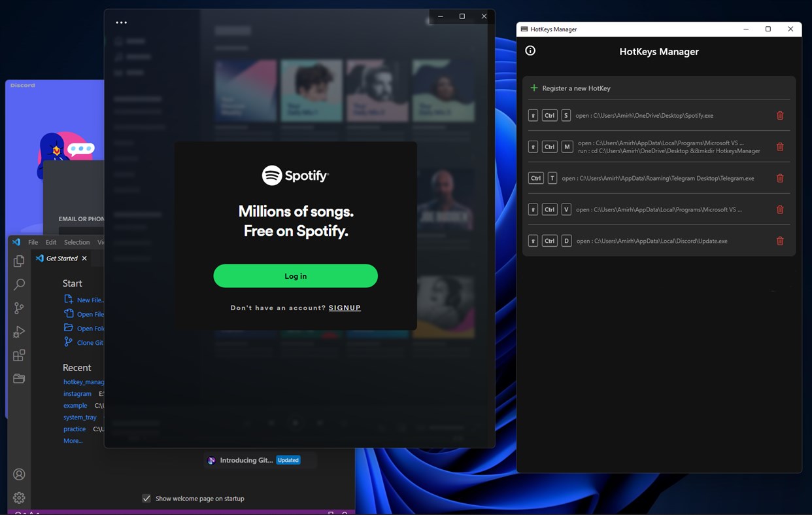Click the New File icon in Start
The width and height of the screenshot is (812, 515).
click(x=69, y=299)
